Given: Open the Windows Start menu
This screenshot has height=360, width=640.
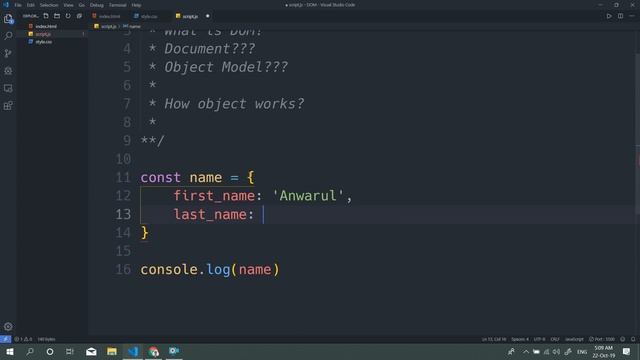Looking at the screenshot, I should pos(9,351).
